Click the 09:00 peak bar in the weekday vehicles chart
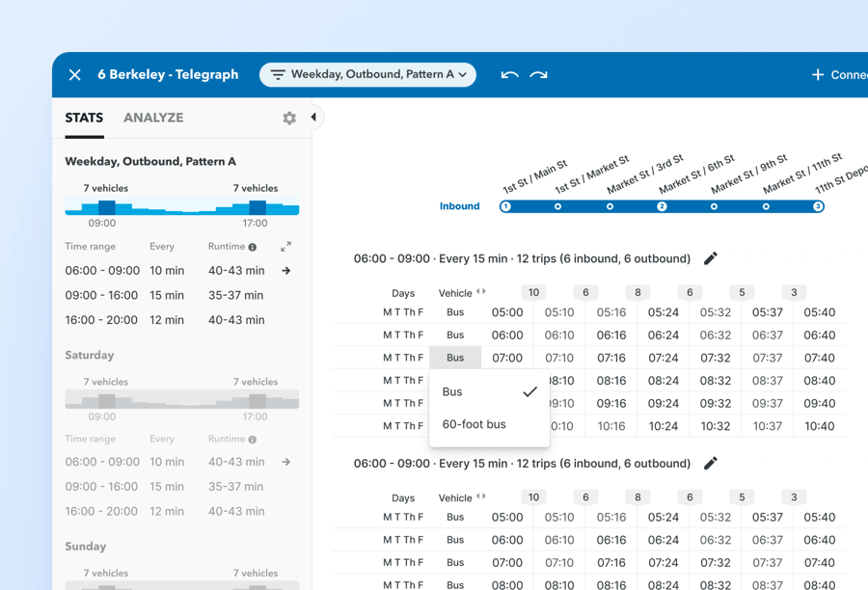This screenshot has height=590, width=868. tap(107, 207)
